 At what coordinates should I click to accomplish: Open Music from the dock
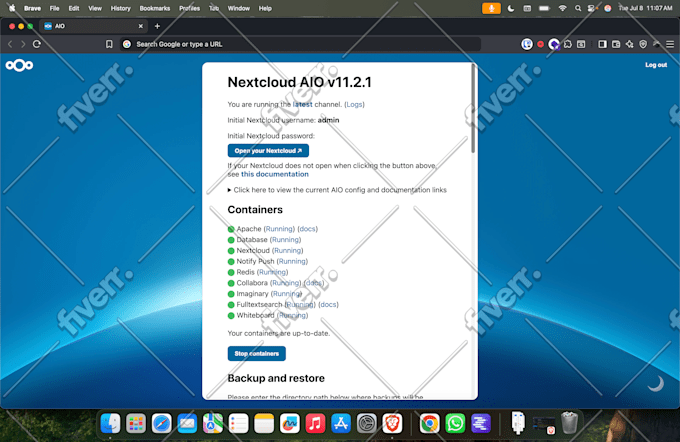tap(315, 423)
